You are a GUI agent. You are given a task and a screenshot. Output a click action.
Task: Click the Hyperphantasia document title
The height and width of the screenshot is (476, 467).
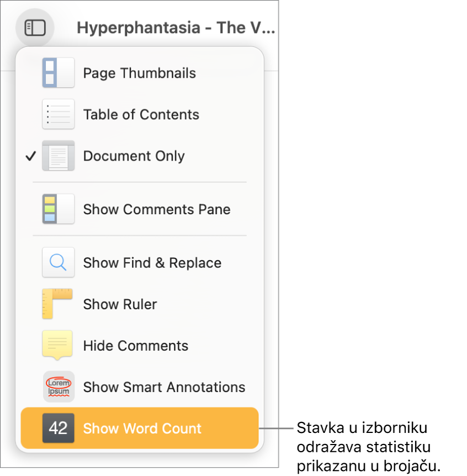pyautogui.click(x=176, y=28)
